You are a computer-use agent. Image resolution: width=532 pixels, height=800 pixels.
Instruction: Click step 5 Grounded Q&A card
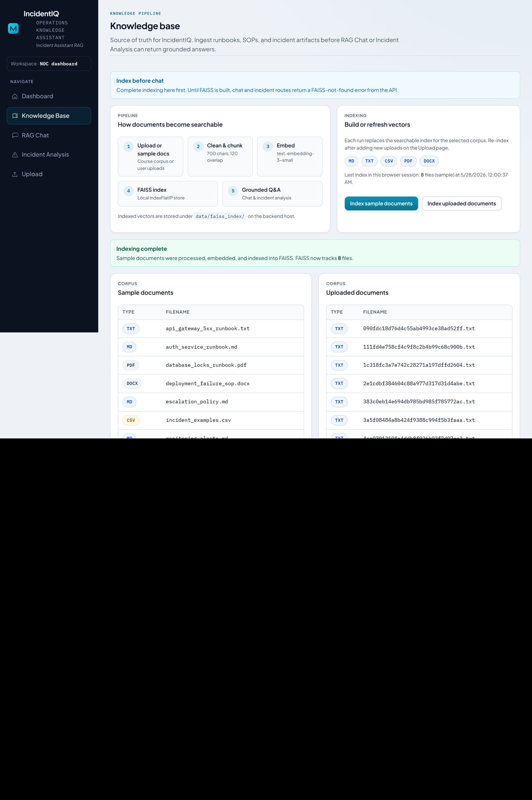272,194
